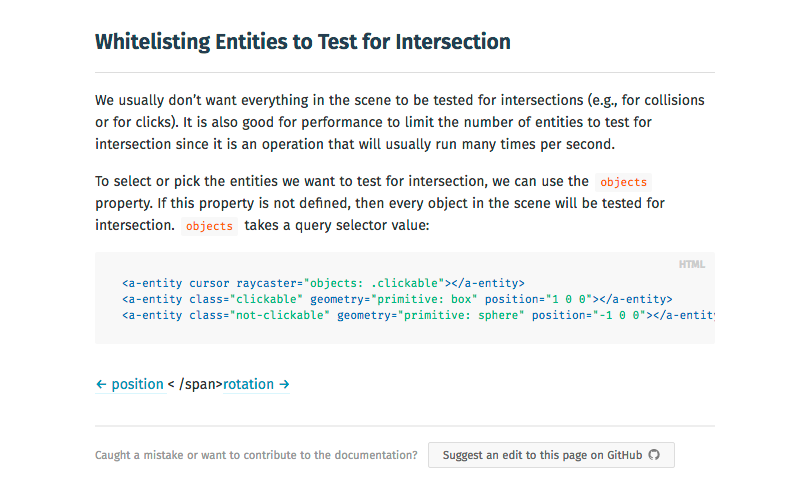Click the first orange 'objects' inline code

click(623, 182)
